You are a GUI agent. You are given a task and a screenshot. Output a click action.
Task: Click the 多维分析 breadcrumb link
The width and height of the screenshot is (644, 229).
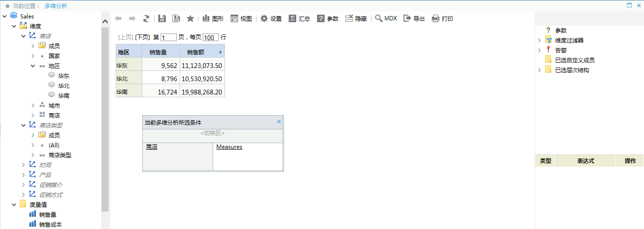coord(56,6)
